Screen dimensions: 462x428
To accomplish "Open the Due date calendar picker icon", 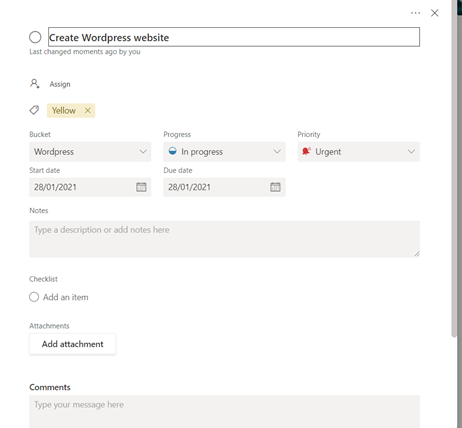I will click(x=275, y=187).
